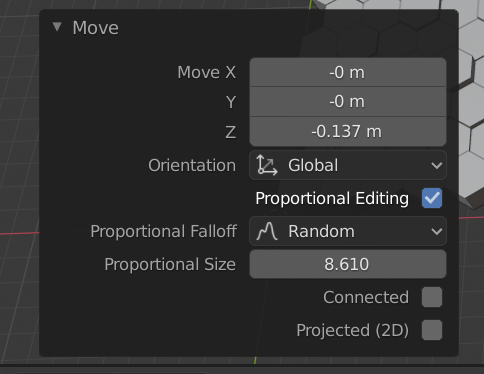484x374 pixels.
Task: Click the Proportional Editing label text
Action: [x=332, y=198]
